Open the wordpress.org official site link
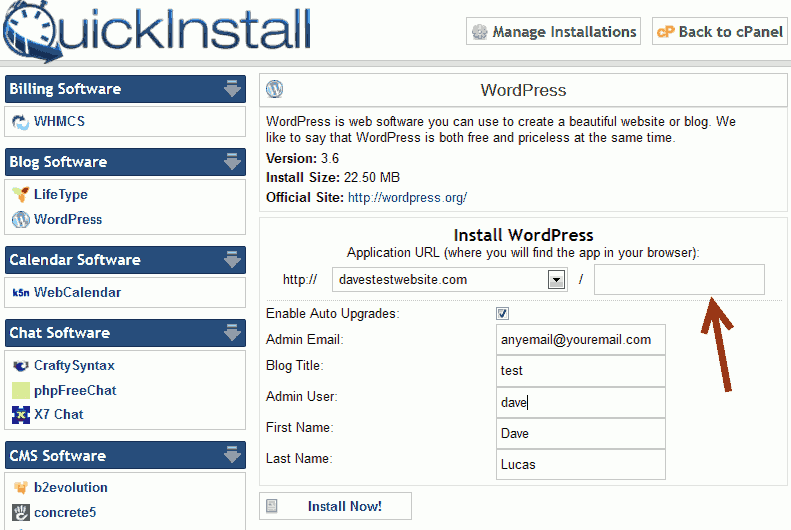Screen dimensions: 791x530 point(408,198)
